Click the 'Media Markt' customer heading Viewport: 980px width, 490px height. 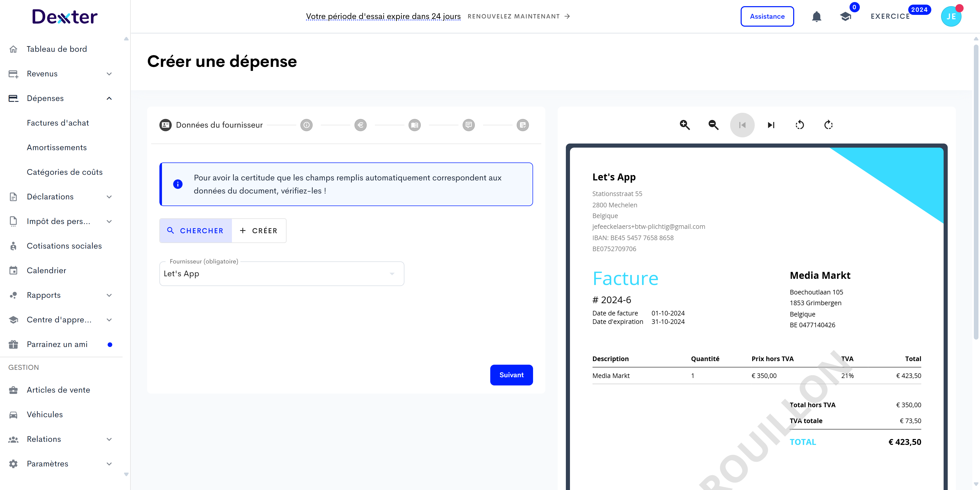(820, 275)
